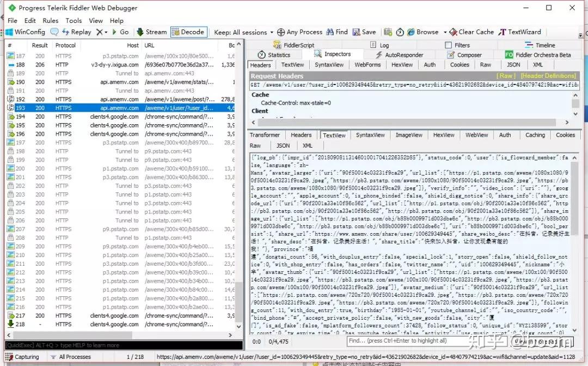
Task: Sort sessions by Host column header
Action: (133, 45)
